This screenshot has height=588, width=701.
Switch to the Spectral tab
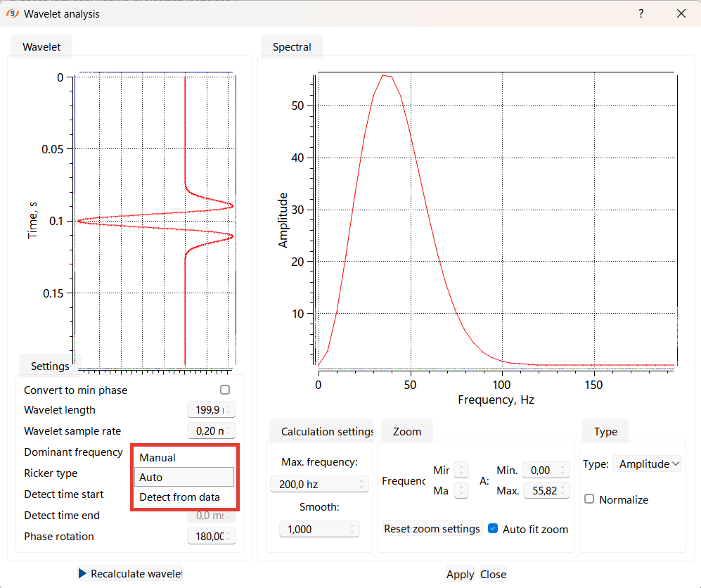click(x=291, y=46)
